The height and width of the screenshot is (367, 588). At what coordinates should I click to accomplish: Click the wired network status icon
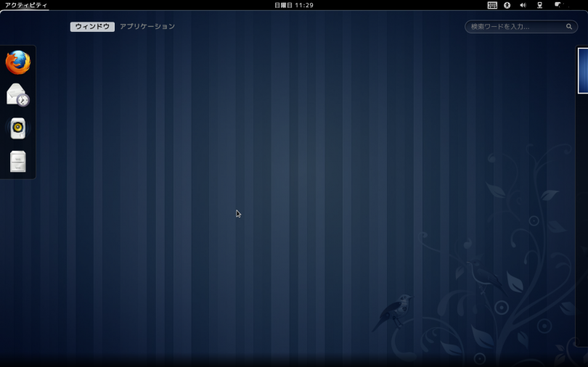539,5
